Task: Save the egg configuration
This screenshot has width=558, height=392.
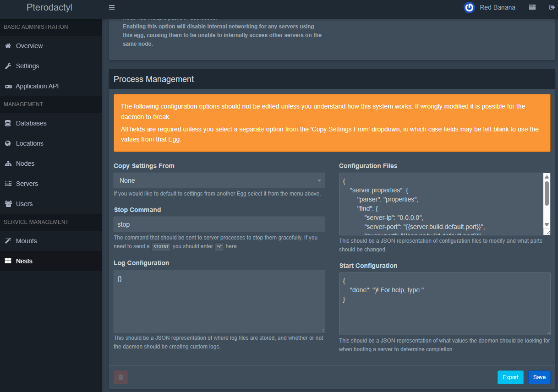Action: [539, 377]
